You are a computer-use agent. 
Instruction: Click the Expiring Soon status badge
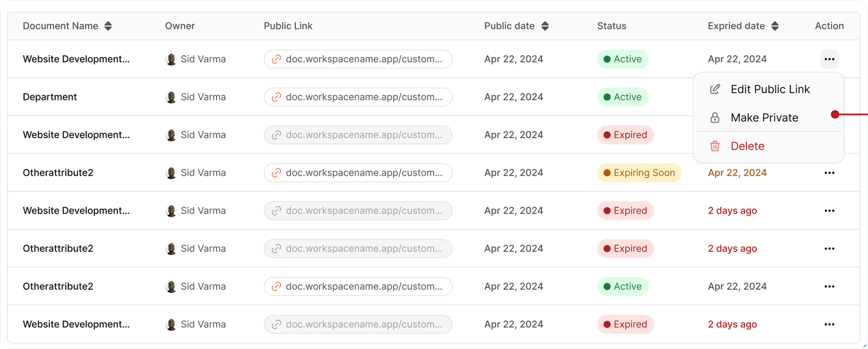click(639, 173)
